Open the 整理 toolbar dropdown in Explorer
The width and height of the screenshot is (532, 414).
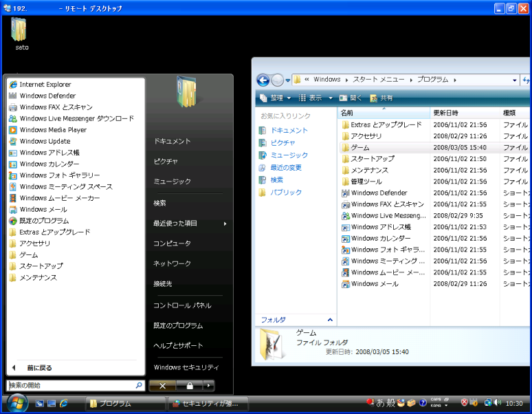275,98
